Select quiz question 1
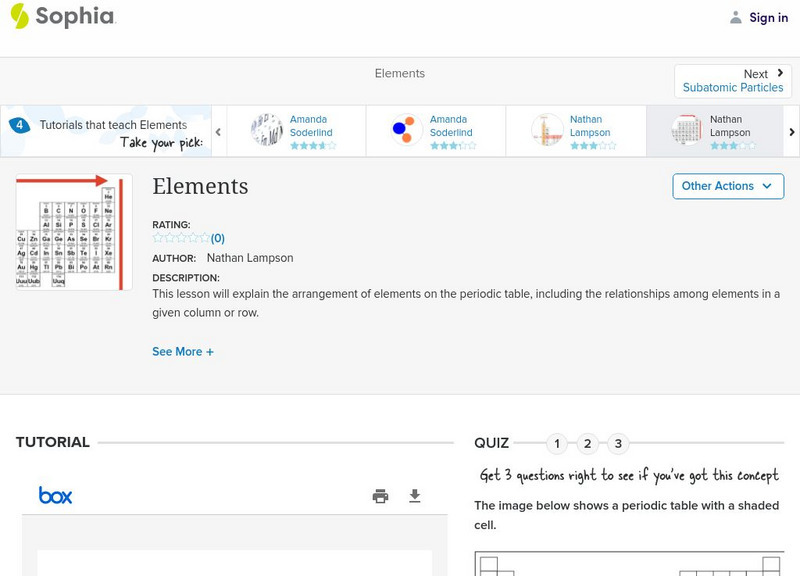Screen dimensions: 800x576 click(557, 443)
